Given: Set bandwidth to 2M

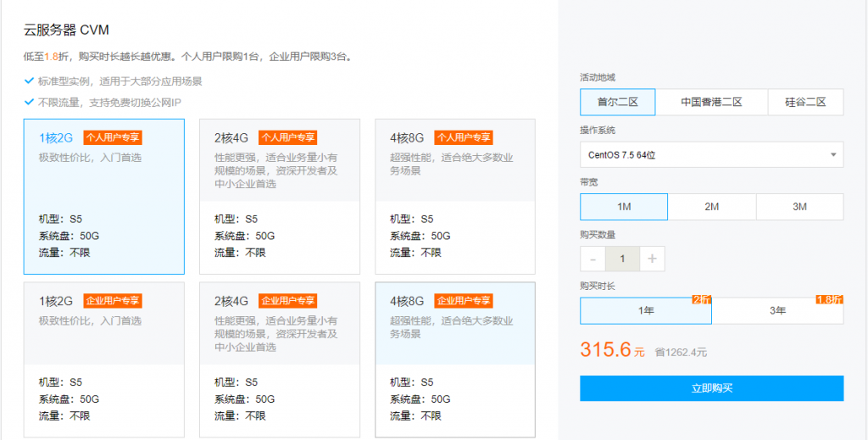Looking at the screenshot, I should click(712, 207).
